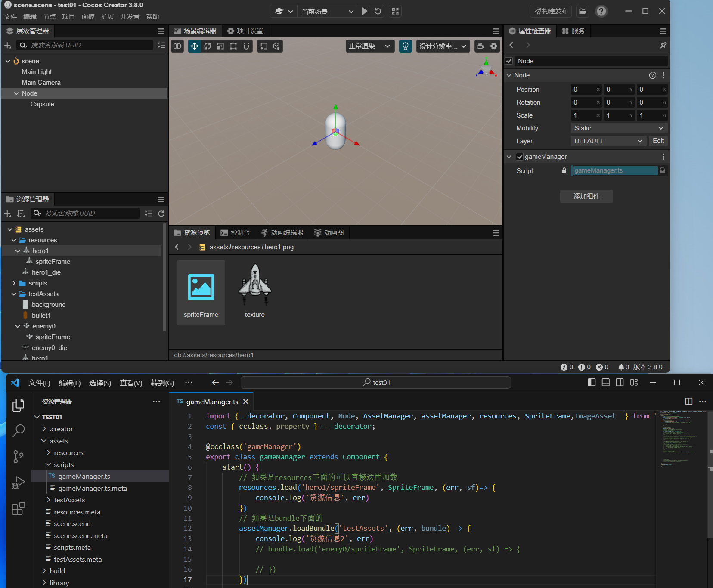Click the 构建发布 build button

click(551, 11)
